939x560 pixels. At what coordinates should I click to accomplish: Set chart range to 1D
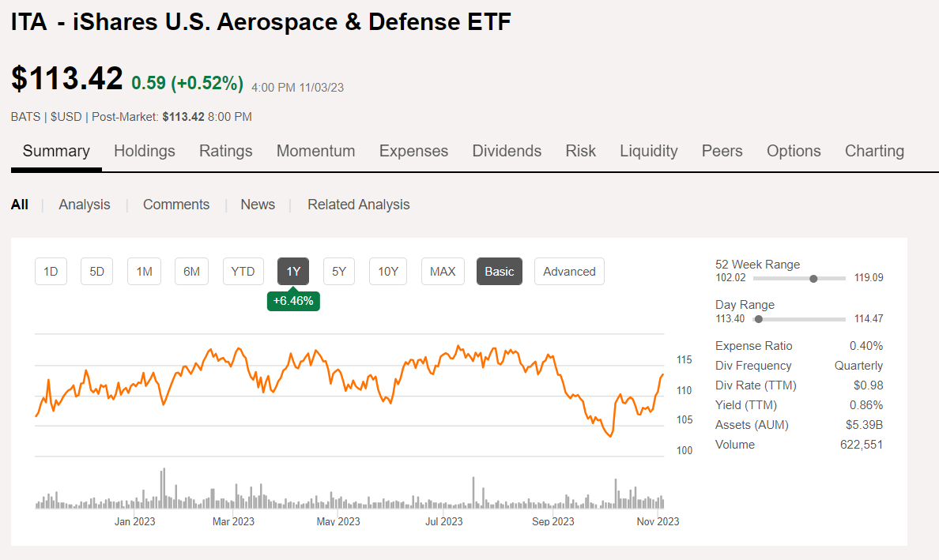click(51, 272)
